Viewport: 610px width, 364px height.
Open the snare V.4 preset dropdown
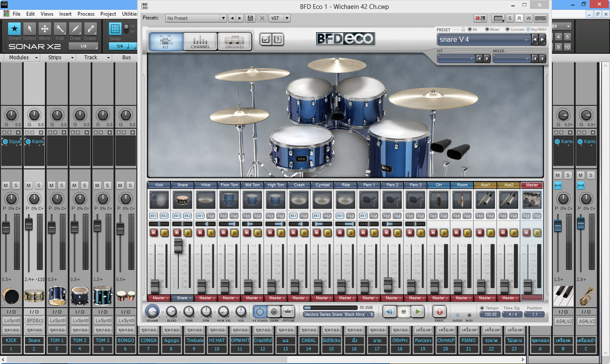[x=484, y=40]
